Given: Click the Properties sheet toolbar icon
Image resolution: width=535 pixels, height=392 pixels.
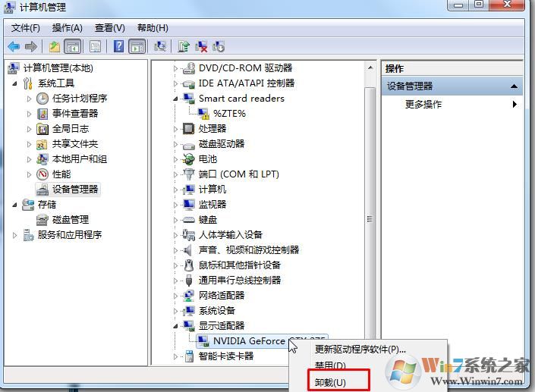Looking at the screenshot, I should pos(95,46).
